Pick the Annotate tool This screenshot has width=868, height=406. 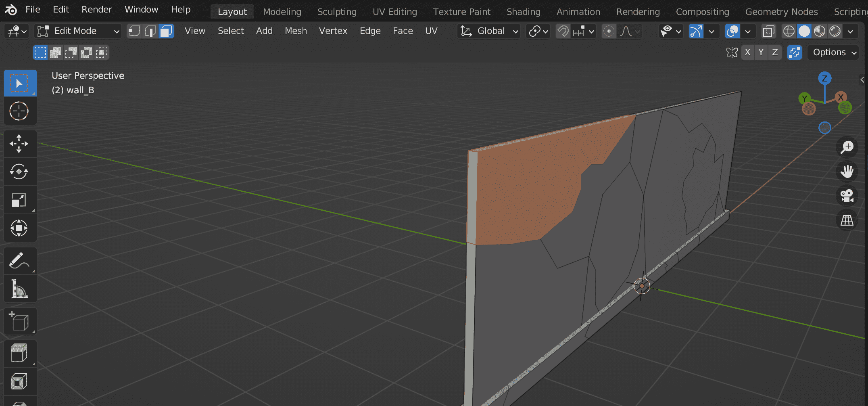(x=20, y=261)
